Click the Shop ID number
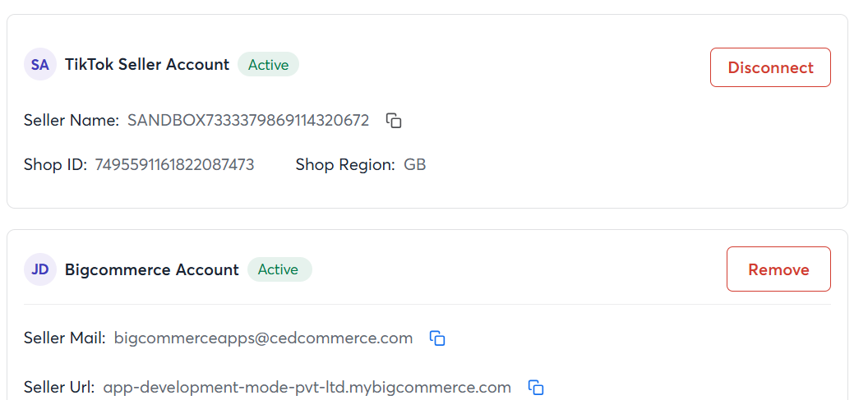The height and width of the screenshot is (400, 868). (174, 165)
